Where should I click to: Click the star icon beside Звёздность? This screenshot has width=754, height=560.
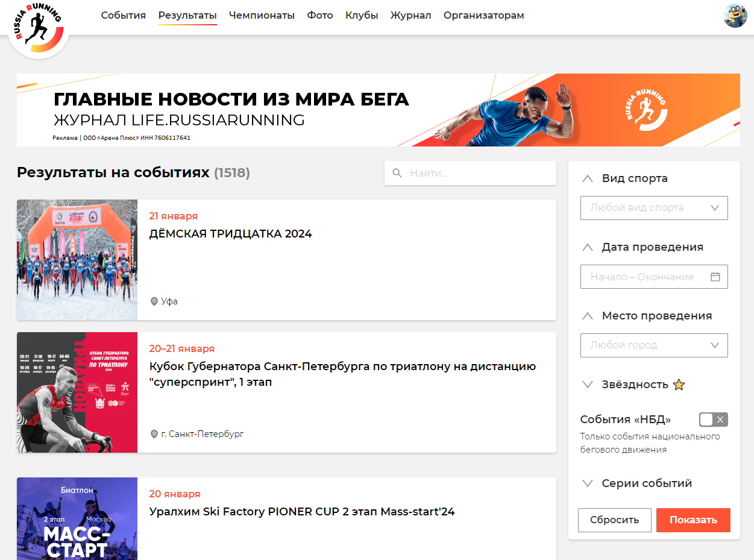pos(679,385)
